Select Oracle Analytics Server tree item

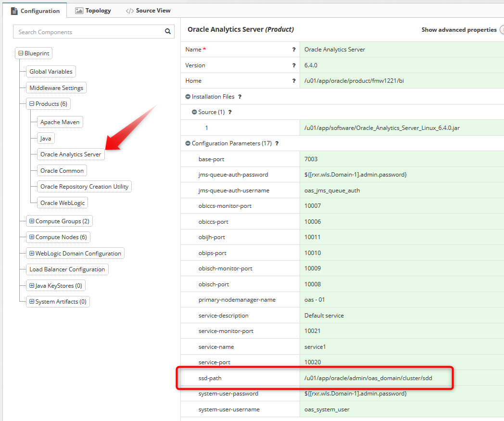pyautogui.click(x=71, y=154)
